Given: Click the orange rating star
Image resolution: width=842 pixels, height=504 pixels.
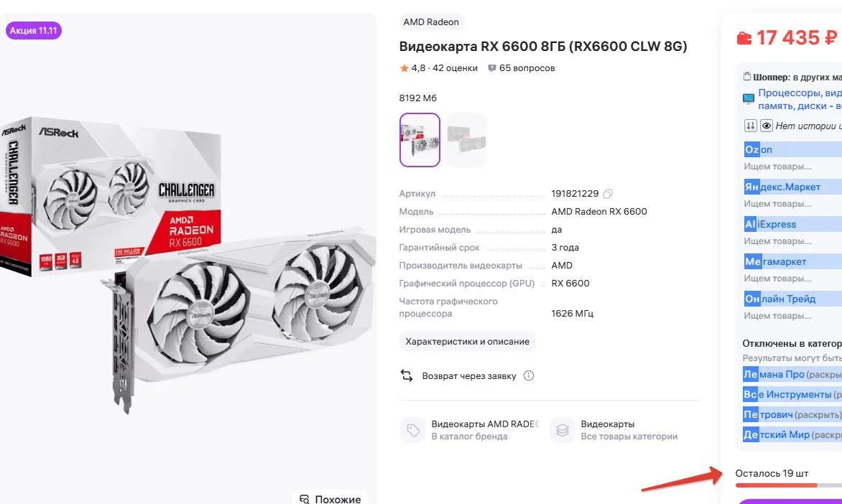Looking at the screenshot, I should coord(404,68).
